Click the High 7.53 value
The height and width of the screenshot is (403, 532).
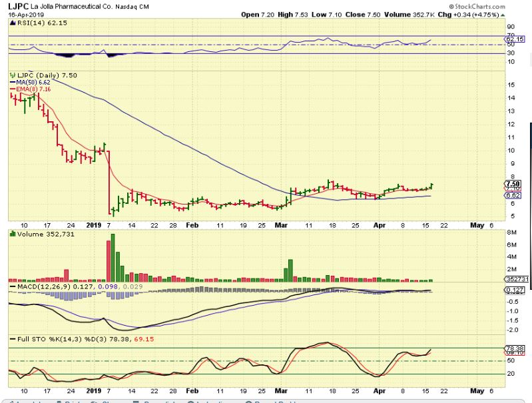coord(293,15)
